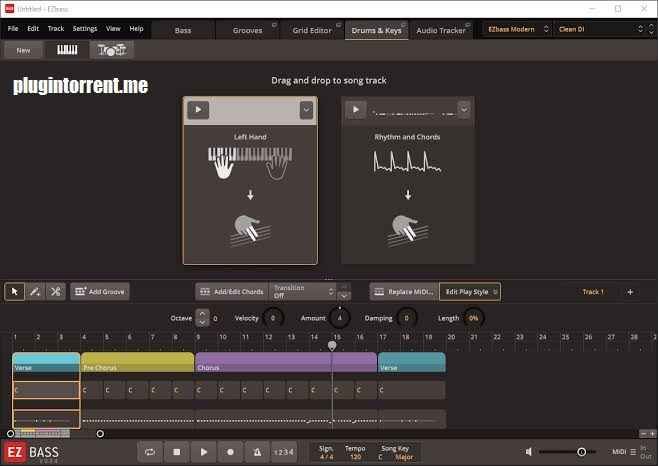This screenshot has height=466, width=658.
Task: Arm the record button
Action: coord(230,452)
